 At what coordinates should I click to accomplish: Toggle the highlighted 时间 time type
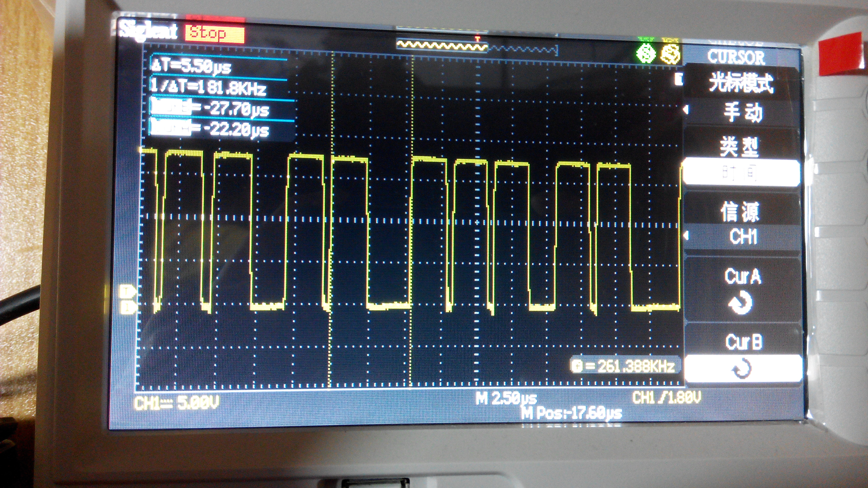pos(740,173)
